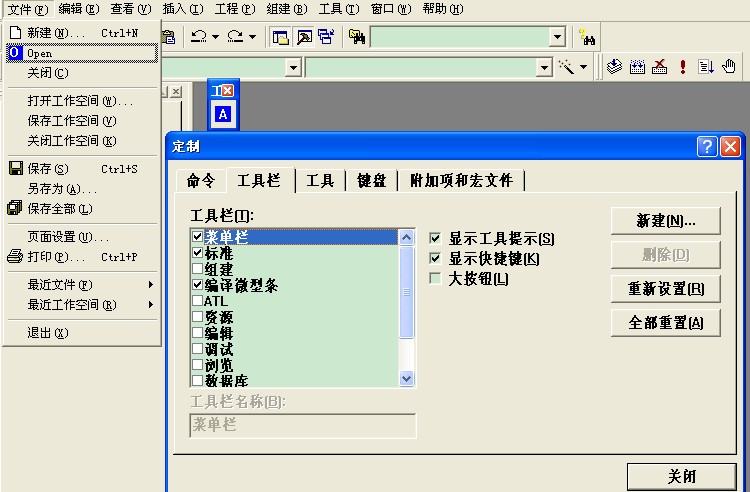Viewport: 750px width, 492px height.
Task: Click the 新建(N)... button in dialog
Action: coord(666,221)
